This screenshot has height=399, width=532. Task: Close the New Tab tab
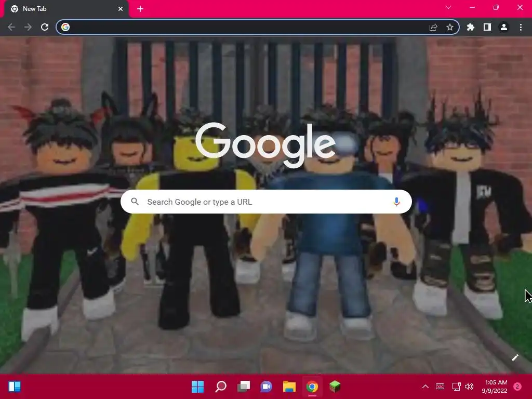[121, 9]
